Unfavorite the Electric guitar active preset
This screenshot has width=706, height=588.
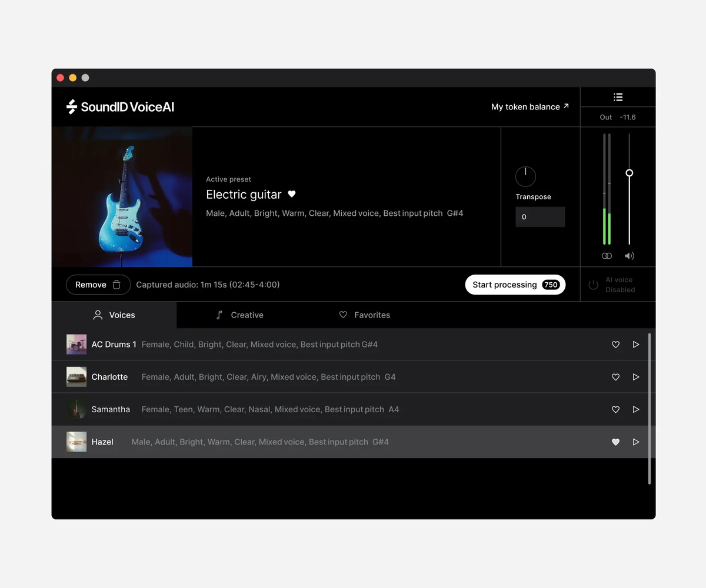292,194
